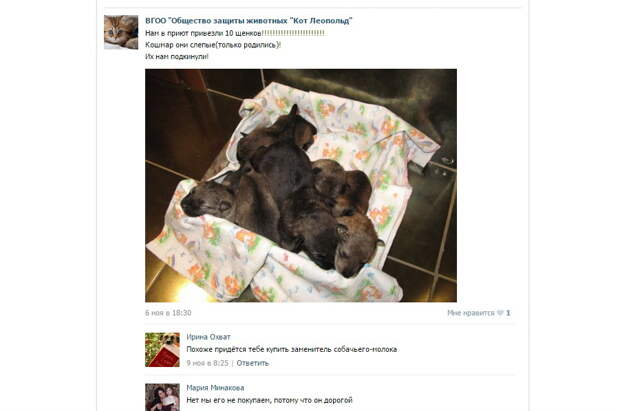Click the light tan puppy in the photo
The width and height of the screenshot is (620, 411).
(356, 246)
